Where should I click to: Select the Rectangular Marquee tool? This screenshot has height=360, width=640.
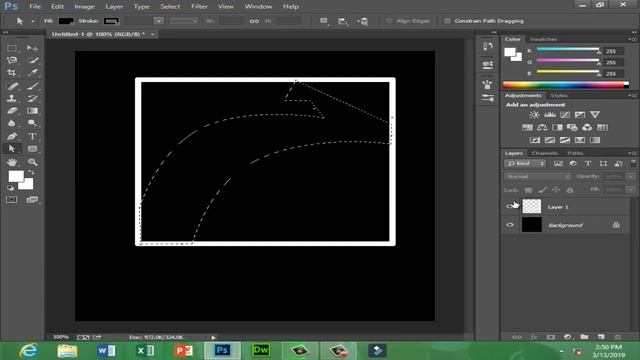point(12,48)
